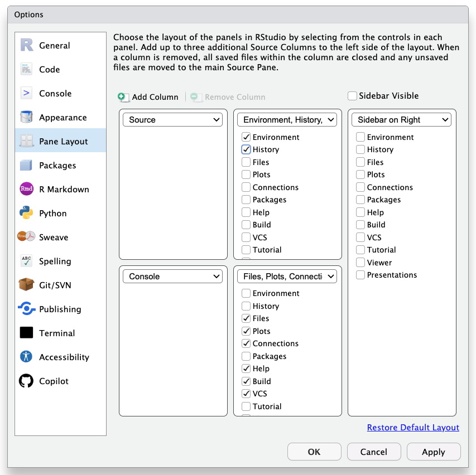Click the Appearance paint bucket icon
The width and height of the screenshot is (476, 475).
26,117
